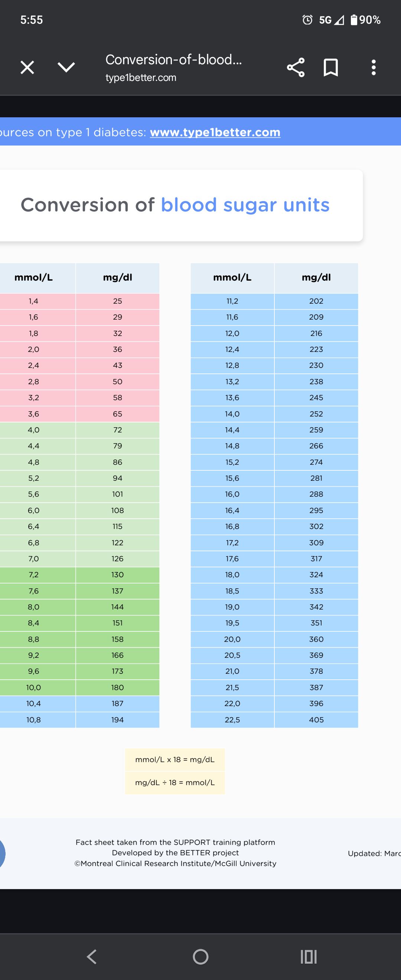Close the Custom Tab with X icon
The image size is (401, 980).
click(x=27, y=67)
